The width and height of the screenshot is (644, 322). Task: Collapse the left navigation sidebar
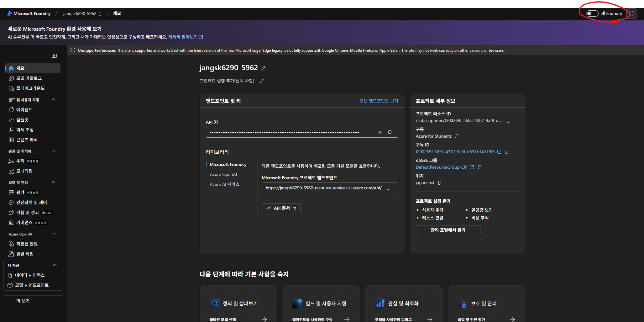coord(54,56)
